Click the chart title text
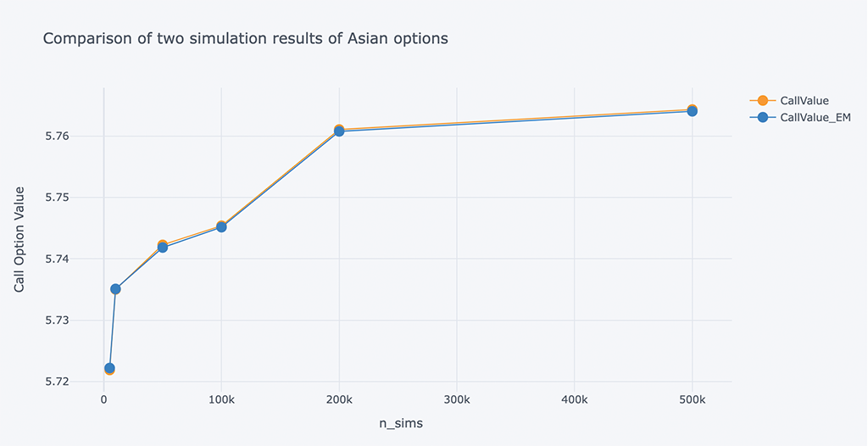This screenshot has width=868, height=446. (x=245, y=39)
